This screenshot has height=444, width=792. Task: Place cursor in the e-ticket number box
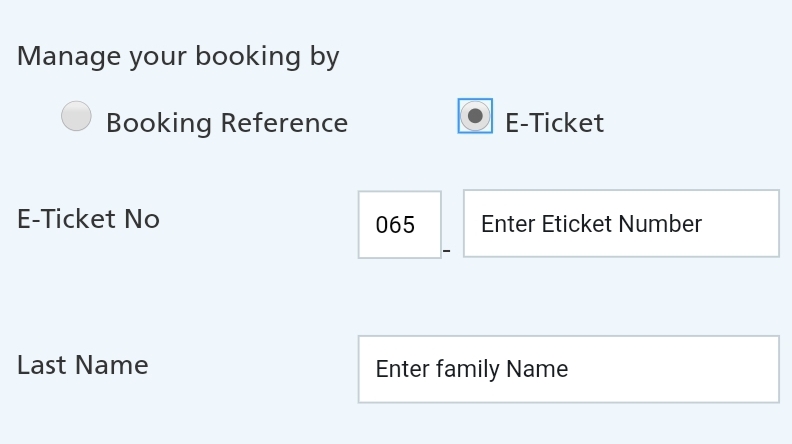pyautogui.click(x=621, y=224)
